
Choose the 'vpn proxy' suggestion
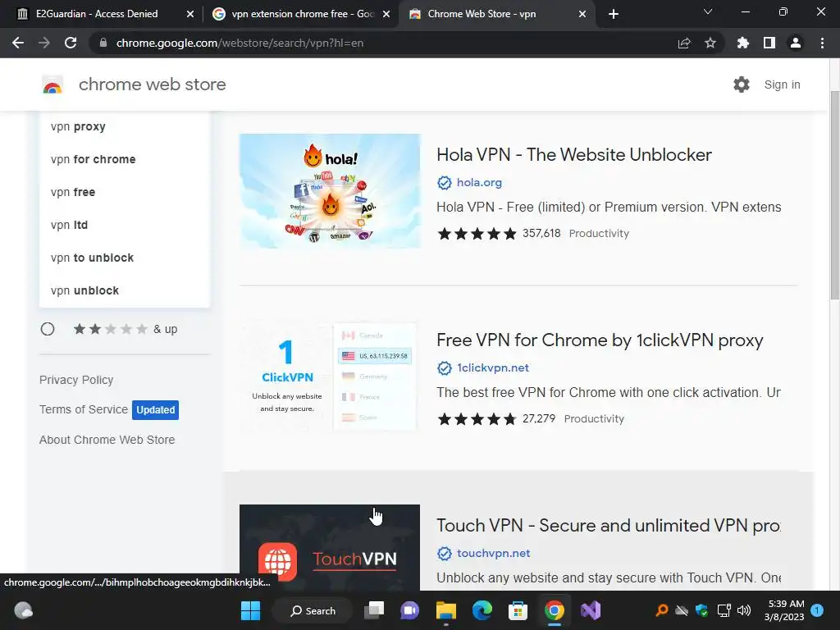[x=125, y=127]
